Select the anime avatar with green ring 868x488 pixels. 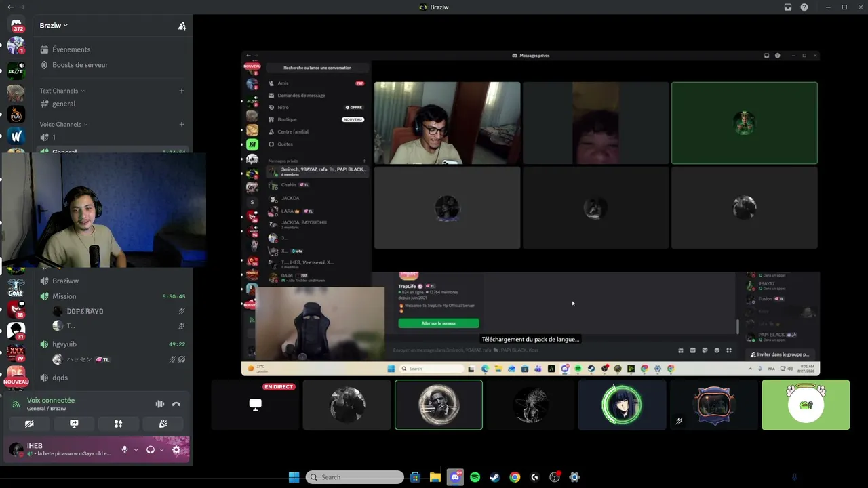click(x=622, y=405)
